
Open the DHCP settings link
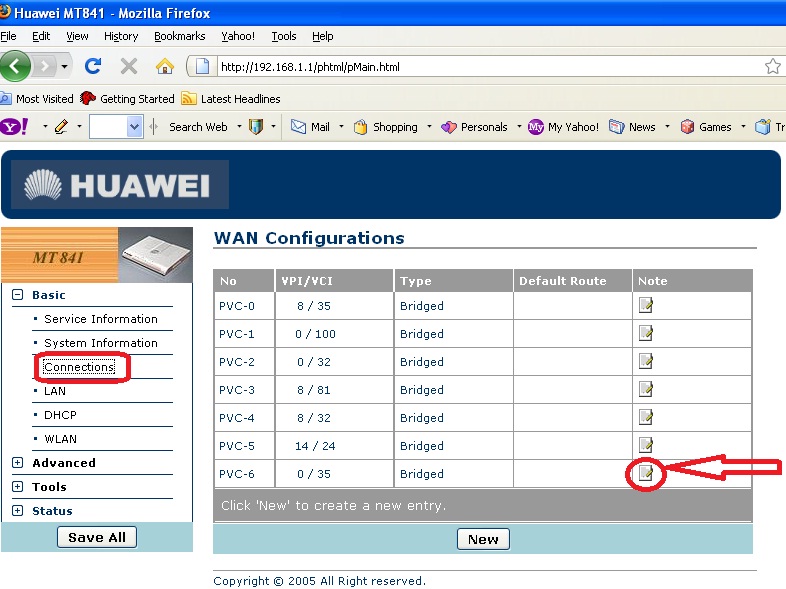(x=60, y=415)
